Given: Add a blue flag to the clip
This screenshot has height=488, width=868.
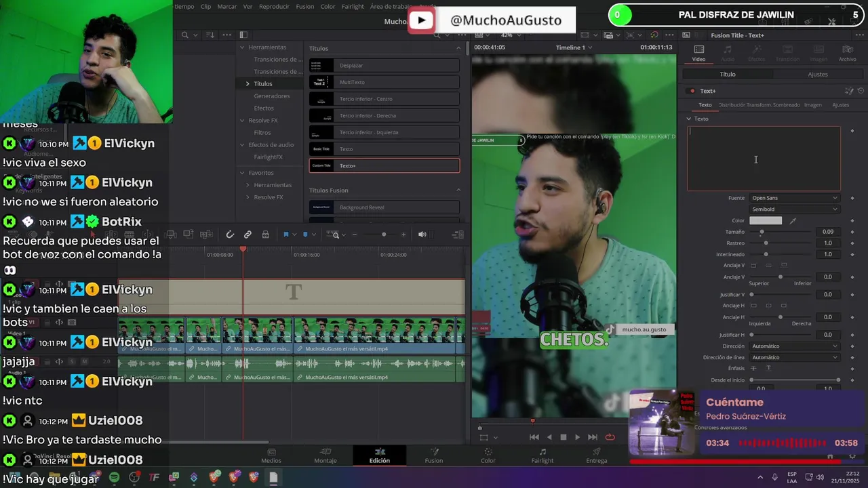Looking at the screenshot, I should (285, 235).
